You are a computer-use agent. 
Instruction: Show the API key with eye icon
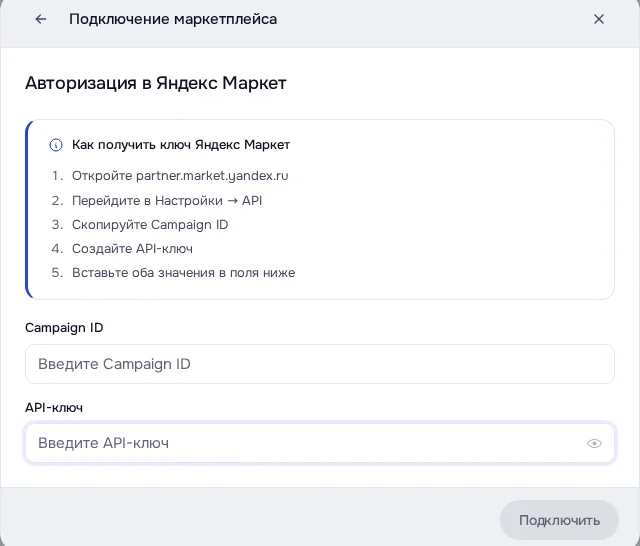594,443
